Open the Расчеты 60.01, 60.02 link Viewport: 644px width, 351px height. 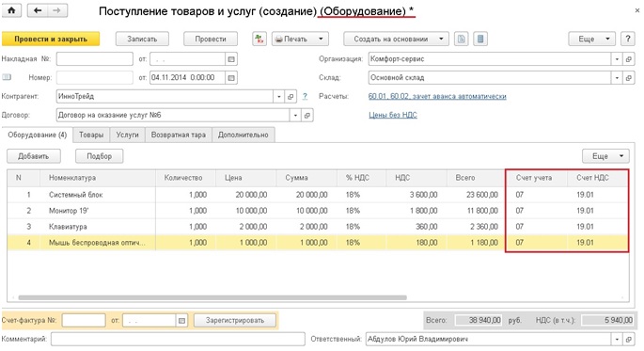pos(437,96)
